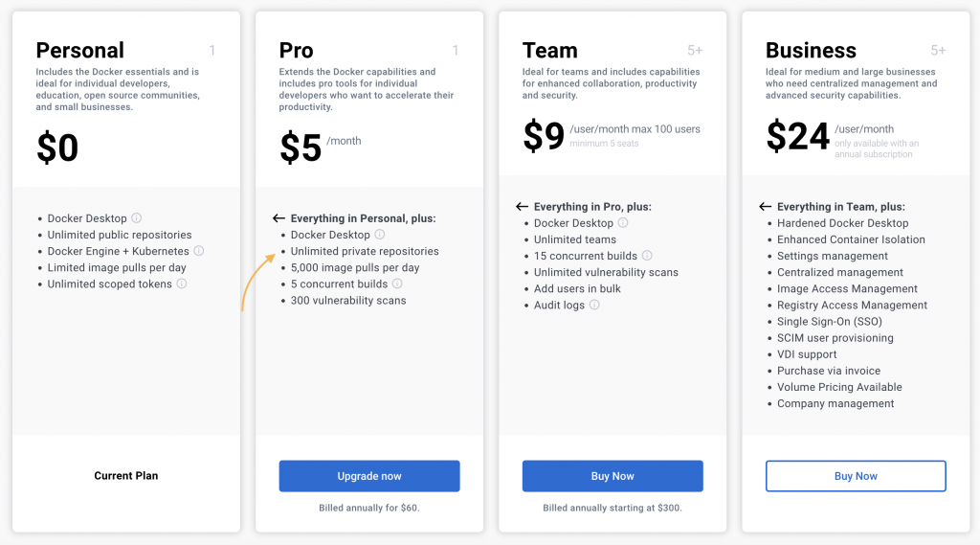The width and height of the screenshot is (980, 545).
Task: Click left arrow before Everything in Team, plus
Action: [x=765, y=207]
